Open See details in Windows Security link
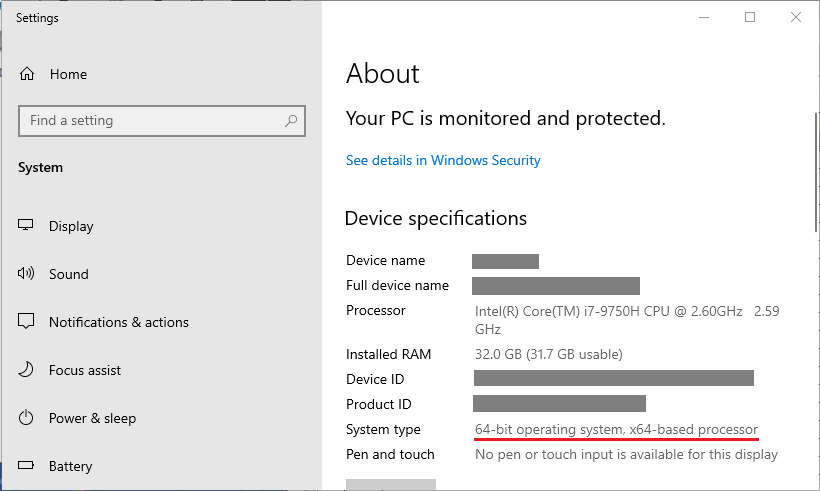This screenshot has width=820, height=491. click(x=443, y=161)
